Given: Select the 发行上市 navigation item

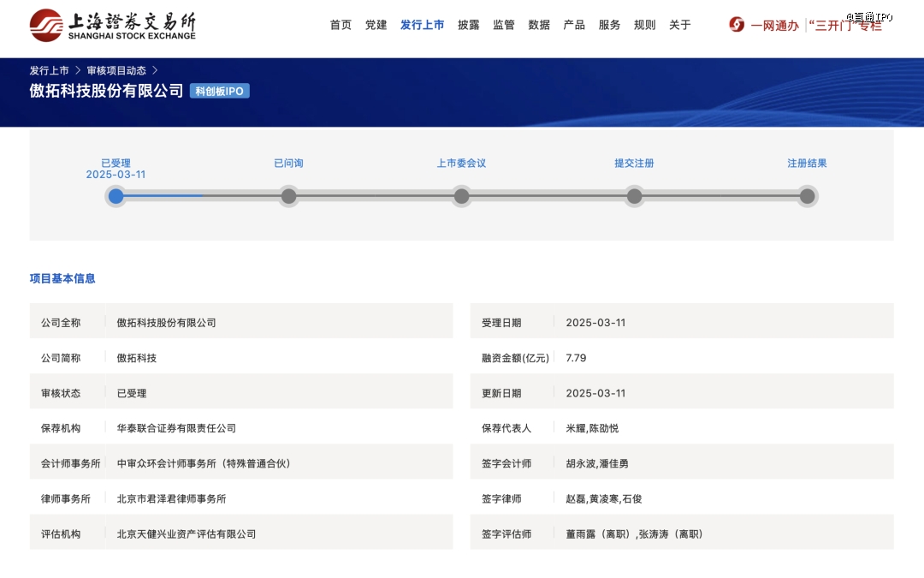Looking at the screenshot, I should (x=422, y=25).
